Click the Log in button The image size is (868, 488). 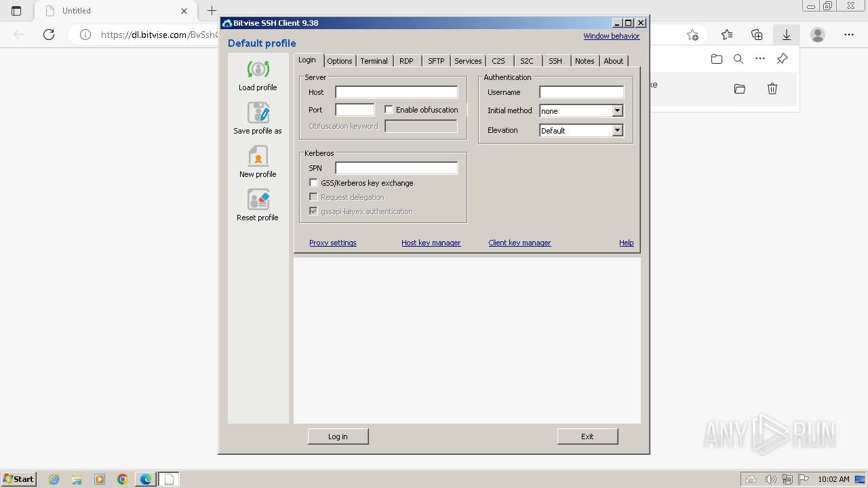[338, 436]
